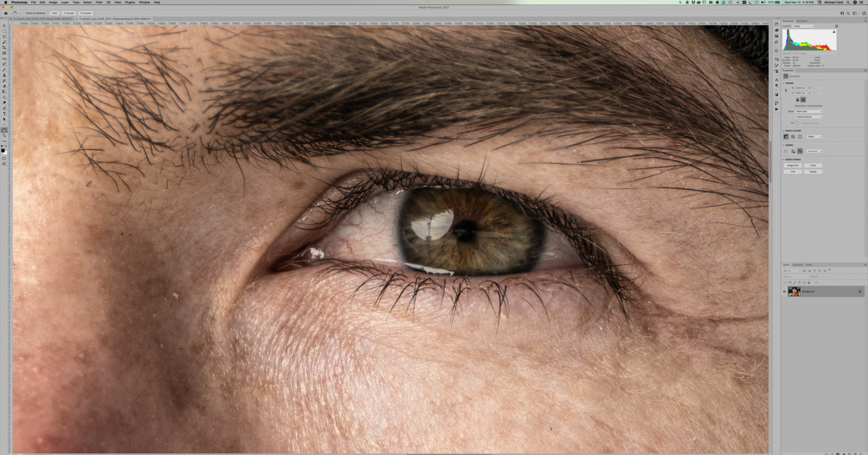This screenshot has width=868, height=455.
Task: Refresh the histogram with the refresh icon
Action: coord(836,26)
